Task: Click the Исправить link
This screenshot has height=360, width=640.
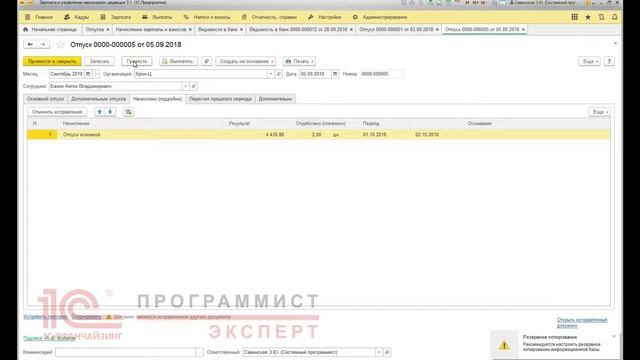Action: [x=45, y=317]
